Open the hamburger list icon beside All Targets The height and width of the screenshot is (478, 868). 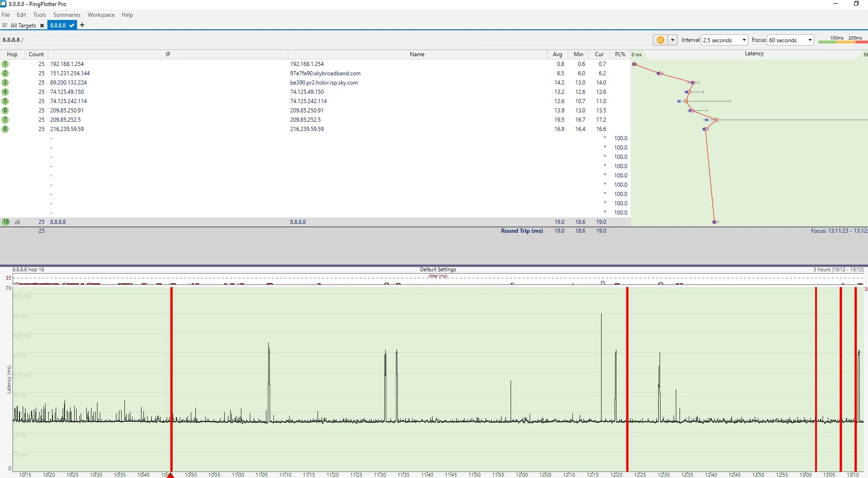(5, 26)
